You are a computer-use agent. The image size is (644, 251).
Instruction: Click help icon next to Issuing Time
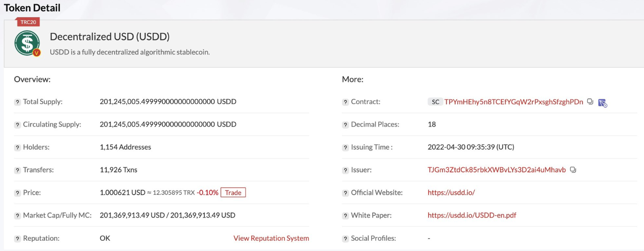coord(345,147)
